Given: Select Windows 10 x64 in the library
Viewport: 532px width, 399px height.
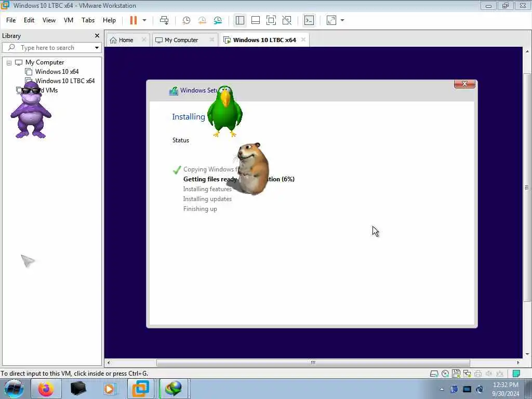Looking at the screenshot, I should [x=57, y=72].
